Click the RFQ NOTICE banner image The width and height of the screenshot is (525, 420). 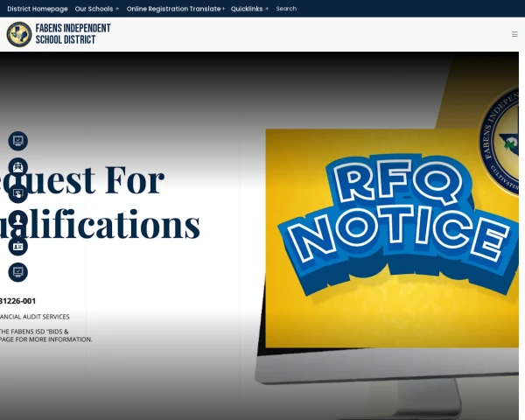coord(392,238)
